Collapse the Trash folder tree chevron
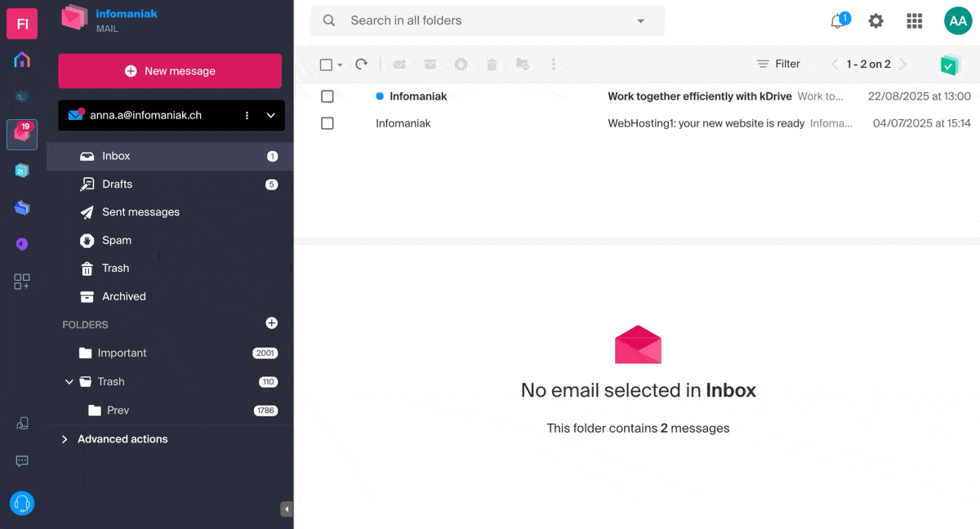 click(69, 382)
